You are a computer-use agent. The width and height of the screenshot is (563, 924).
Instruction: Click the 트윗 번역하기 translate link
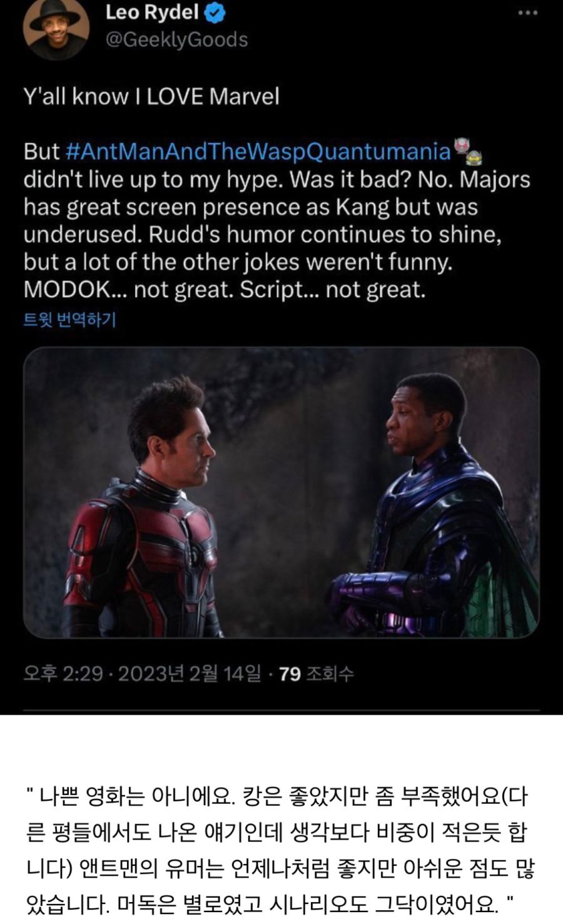tap(69, 320)
